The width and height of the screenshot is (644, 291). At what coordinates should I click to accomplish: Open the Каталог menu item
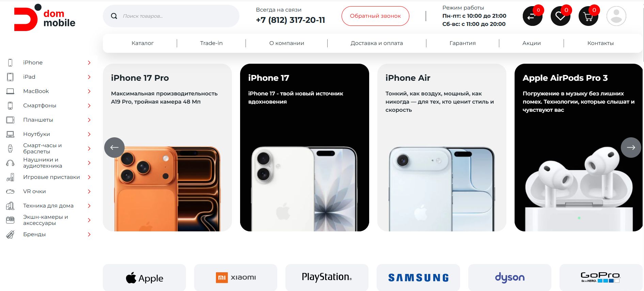[142, 43]
